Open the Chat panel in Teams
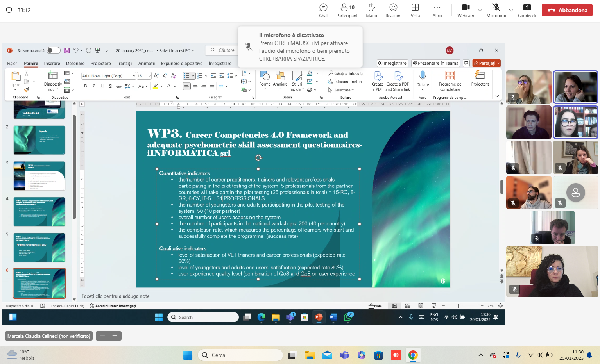The image size is (600, 364). (323, 11)
